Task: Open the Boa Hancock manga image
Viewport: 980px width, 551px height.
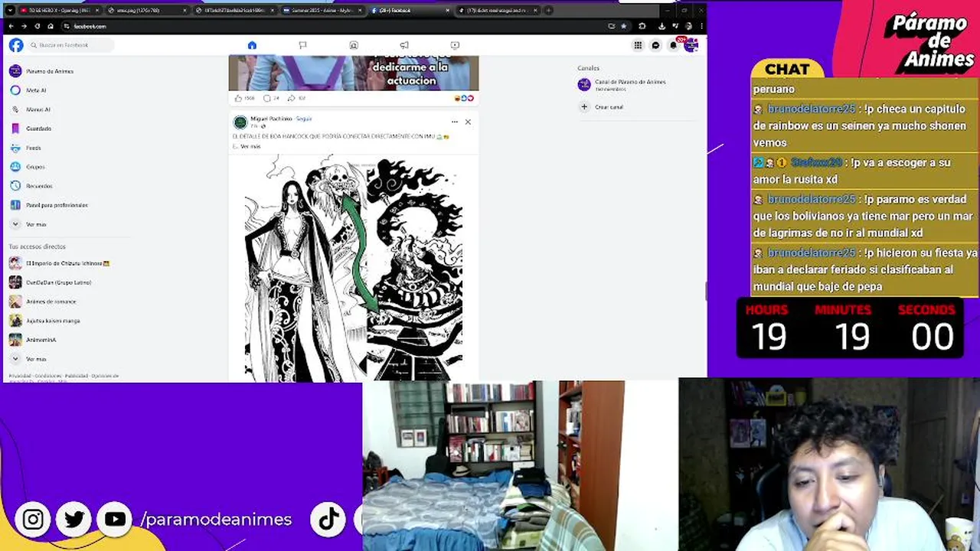Action: (x=354, y=268)
